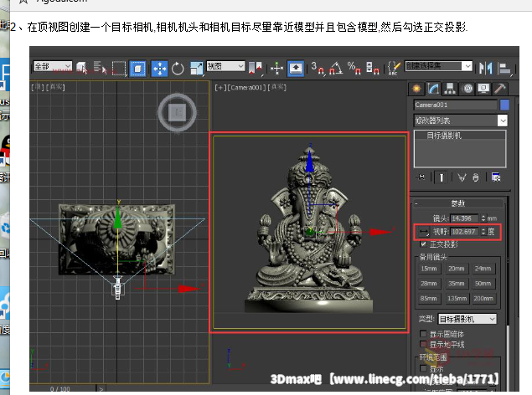532x395 pixels.
Task: Collapse the 参数 rollout header
Action: tap(458, 203)
